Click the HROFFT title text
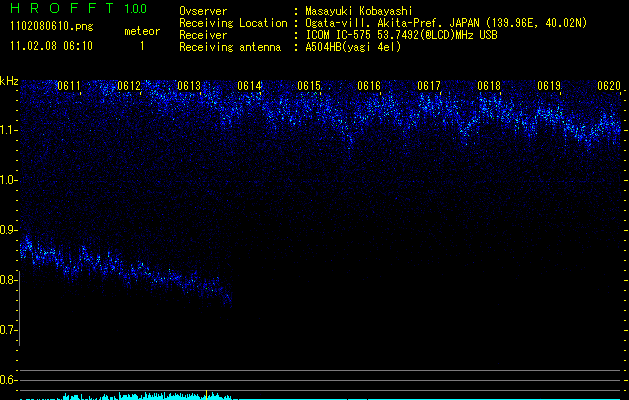The height and width of the screenshot is (400, 629). (x=61, y=9)
